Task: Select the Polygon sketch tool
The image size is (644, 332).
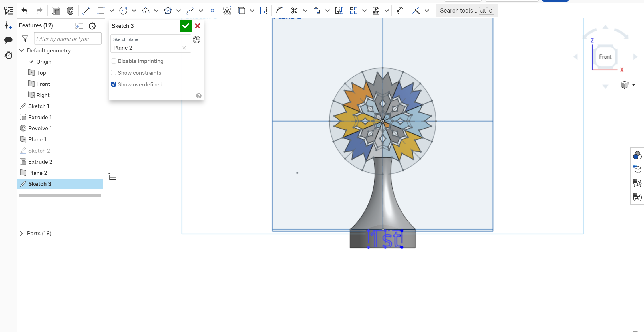Action: [x=168, y=11]
